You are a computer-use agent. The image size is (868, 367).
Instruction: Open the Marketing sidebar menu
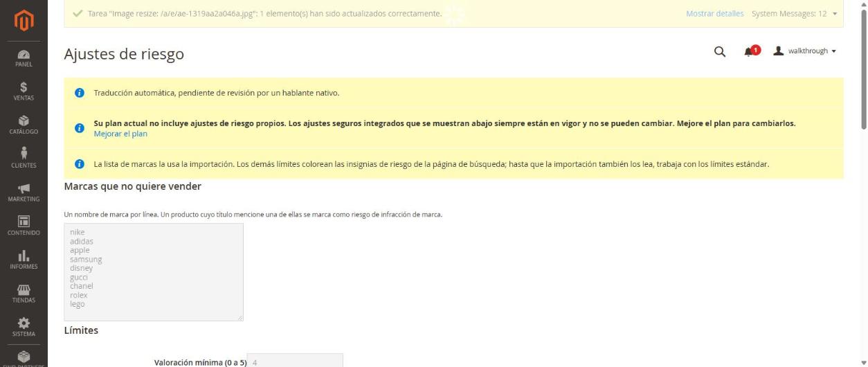[x=24, y=192]
